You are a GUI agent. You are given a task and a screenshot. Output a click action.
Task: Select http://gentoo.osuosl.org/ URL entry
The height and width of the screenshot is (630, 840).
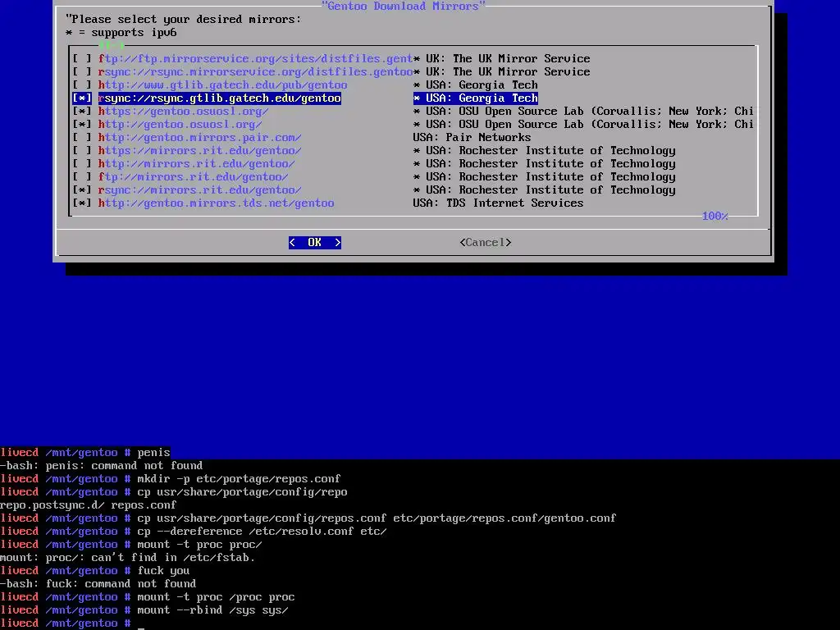point(180,125)
